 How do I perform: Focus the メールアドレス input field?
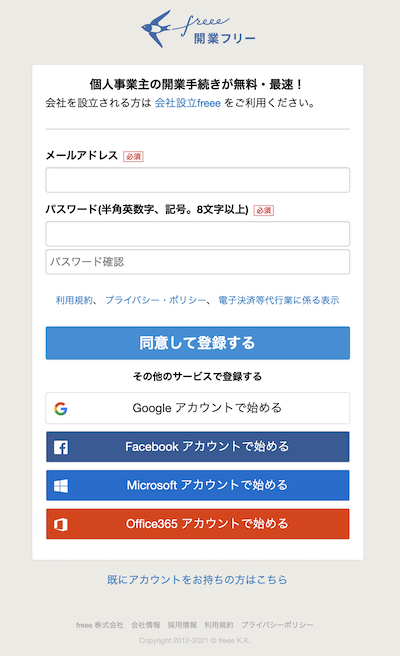[x=197, y=180]
